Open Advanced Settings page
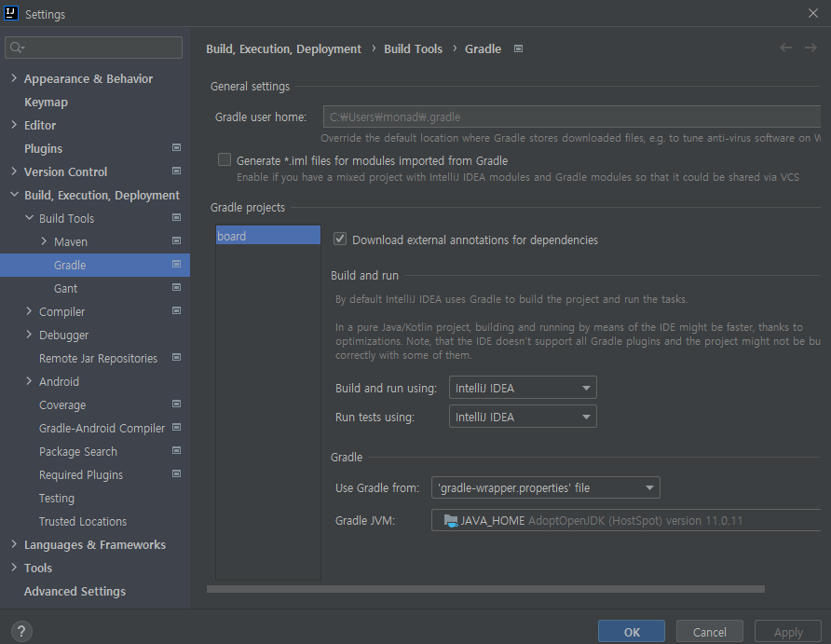 [x=75, y=591]
